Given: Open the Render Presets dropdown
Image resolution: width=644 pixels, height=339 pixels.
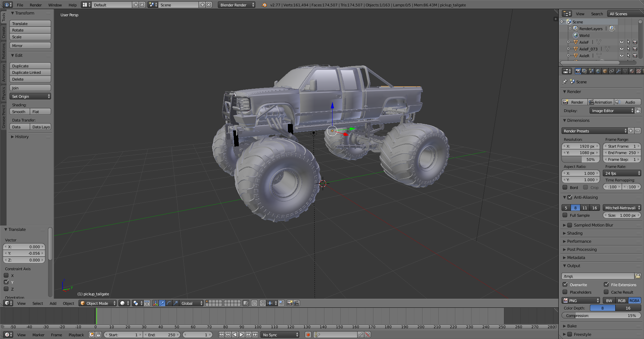Looking at the screenshot, I should (595, 131).
